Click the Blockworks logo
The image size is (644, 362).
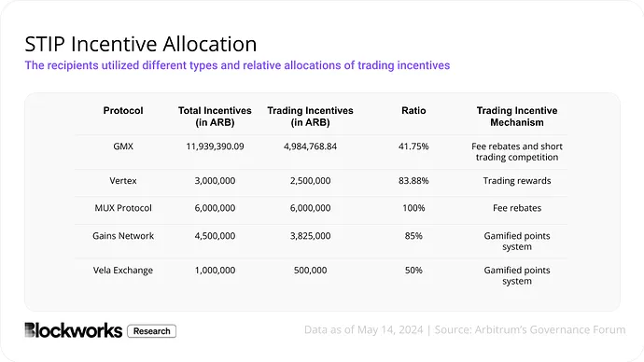tap(74, 330)
